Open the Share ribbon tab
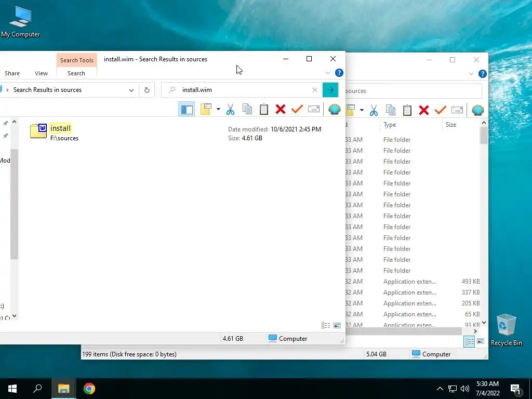The height and width of the screenshot is (399, 532). (x=12, y=73)
